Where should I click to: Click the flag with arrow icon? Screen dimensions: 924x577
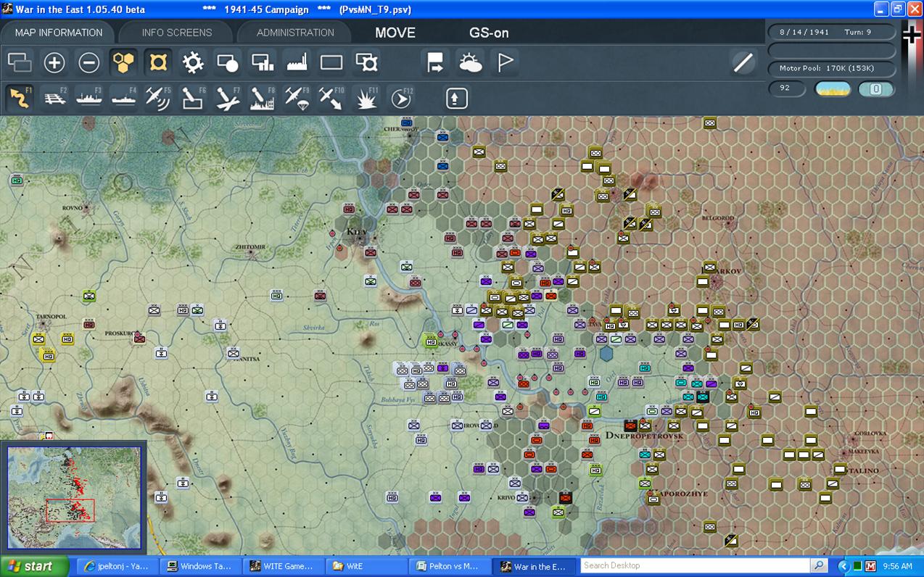(x=436, y=62)
